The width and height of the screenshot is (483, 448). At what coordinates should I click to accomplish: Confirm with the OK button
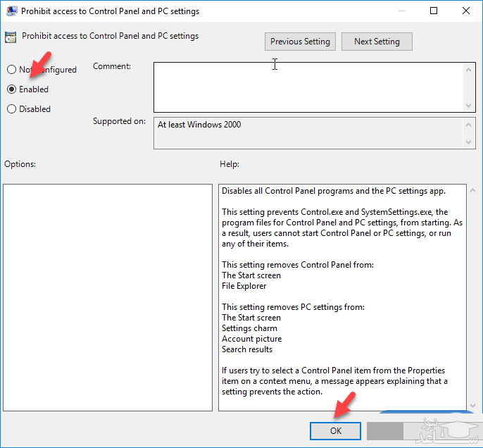335,431
